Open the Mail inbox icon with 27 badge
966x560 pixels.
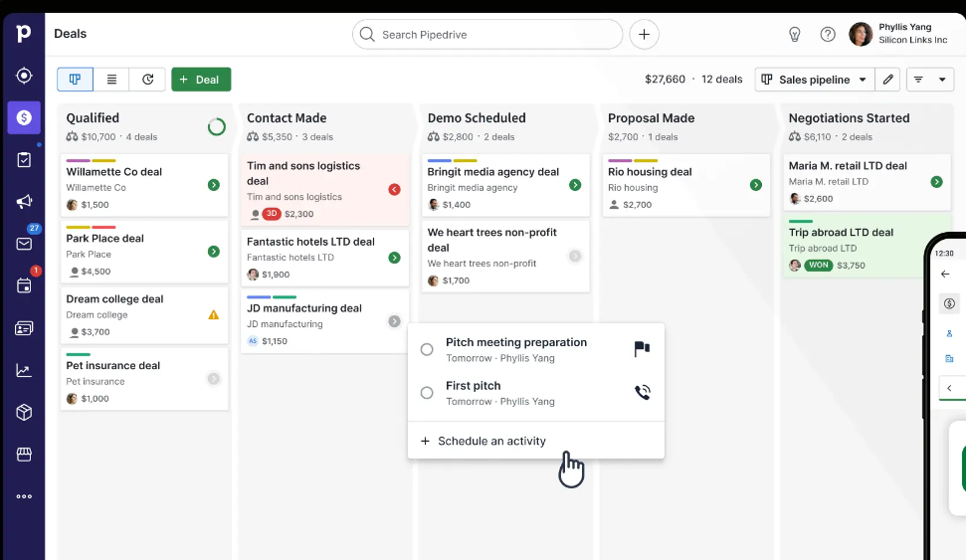pyautogui.click(x=24, y=244)
